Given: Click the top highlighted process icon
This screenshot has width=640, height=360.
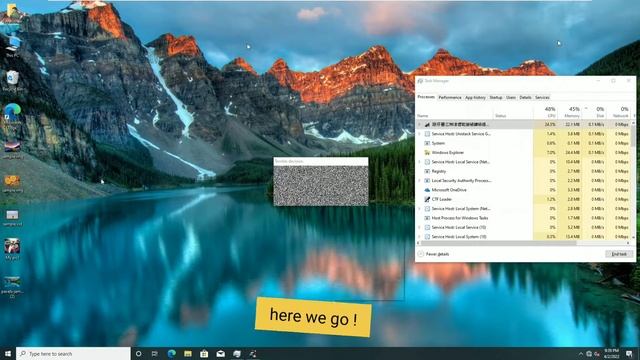Looking at the screenshot, I should click(x=427, y=124).
